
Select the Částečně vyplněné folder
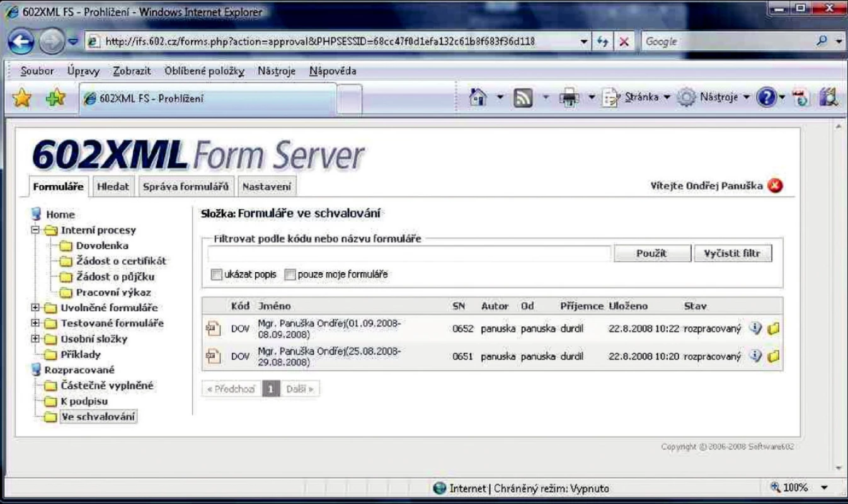click(107, 386)
